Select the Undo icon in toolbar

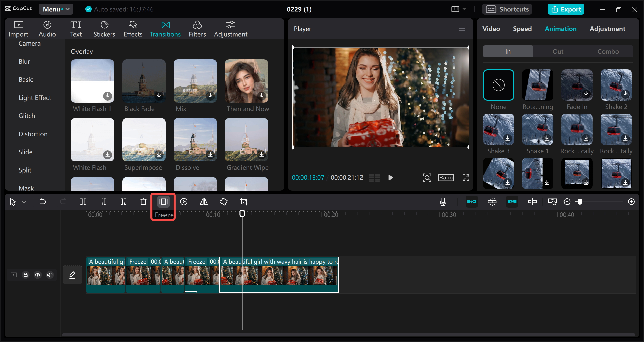click(x=42, y=201)
